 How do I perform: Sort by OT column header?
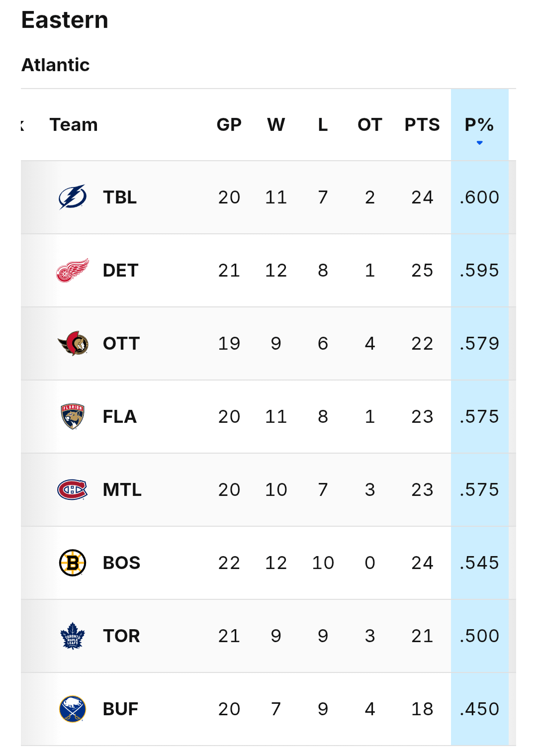(369, 124)
